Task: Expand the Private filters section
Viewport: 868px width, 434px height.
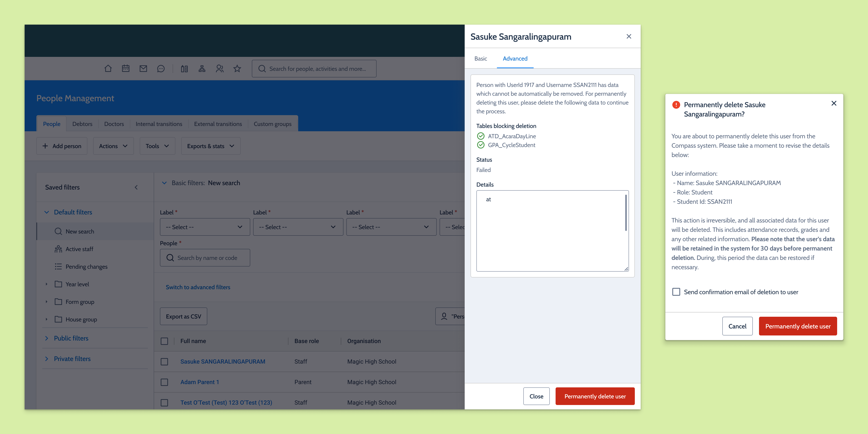Action: click(x=47, y=359)
